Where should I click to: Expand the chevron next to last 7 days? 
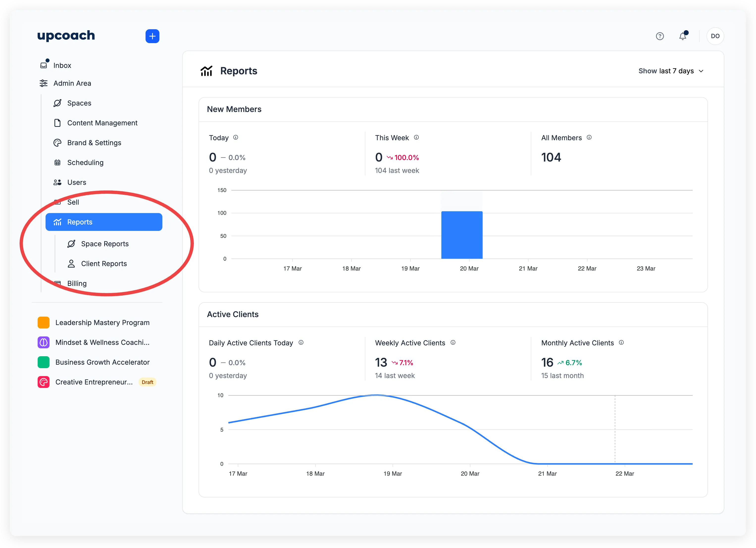click(x=701, y=71)
